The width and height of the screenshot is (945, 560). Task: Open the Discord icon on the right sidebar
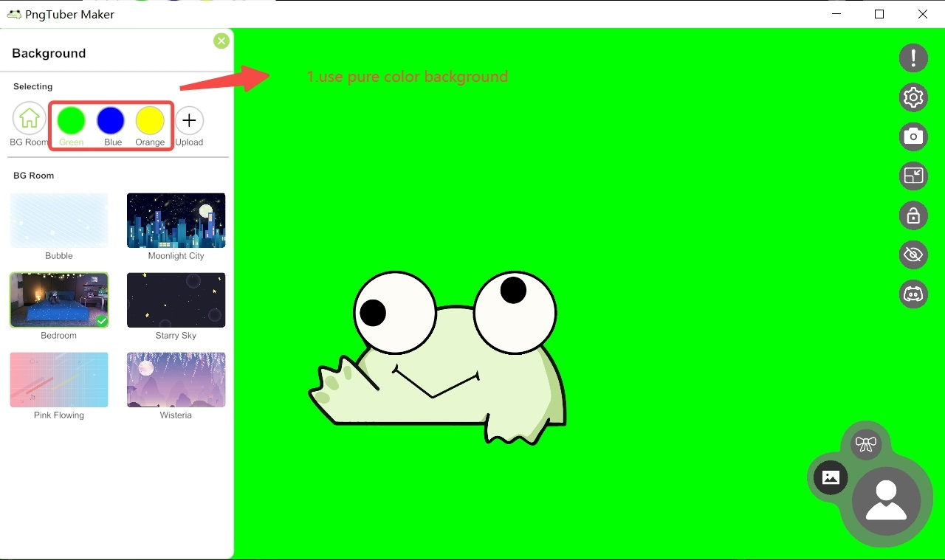pos(913,294)
